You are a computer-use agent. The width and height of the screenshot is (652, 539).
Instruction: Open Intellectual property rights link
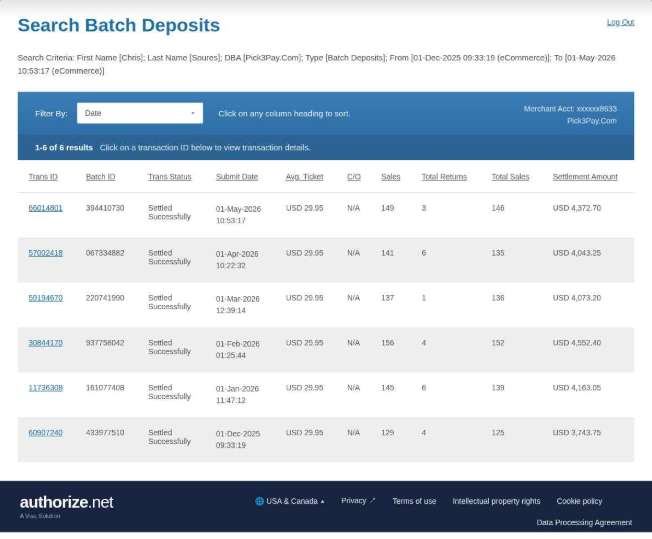[x=496, y=501]
